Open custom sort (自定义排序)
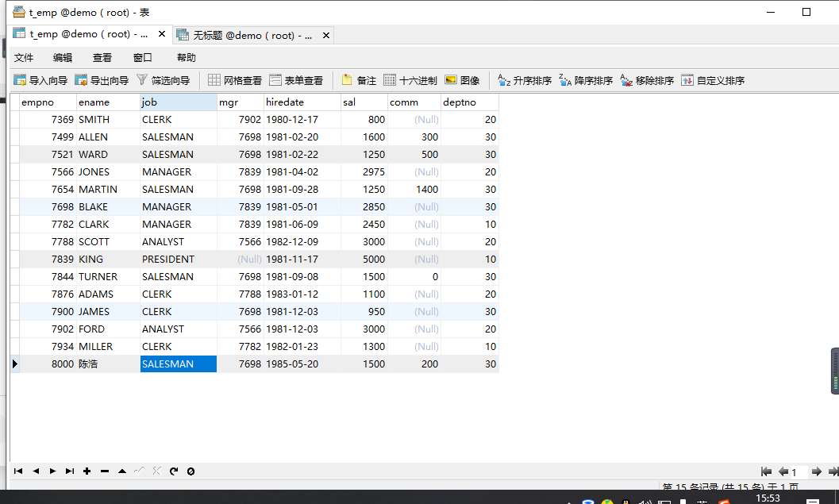839x504 pixels. 713,80
